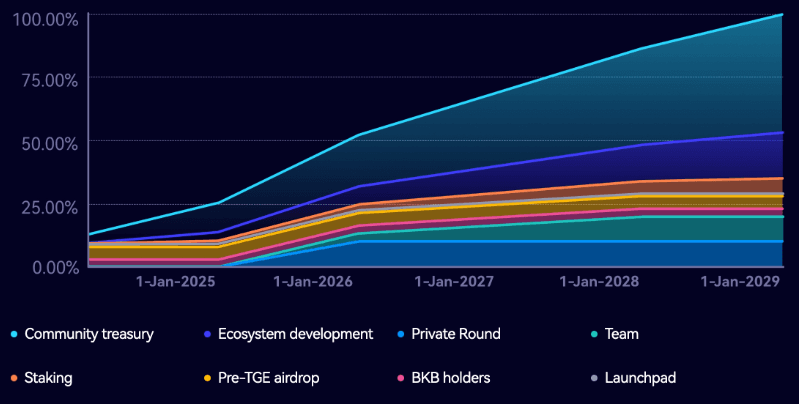This screenshot has height=404, width=799.
Task: Click the 100.00% y-axis label
Action: [x=45, y=19]
